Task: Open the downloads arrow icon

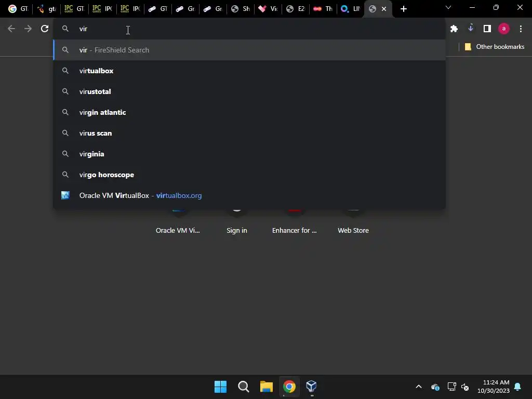Action: 471,28
